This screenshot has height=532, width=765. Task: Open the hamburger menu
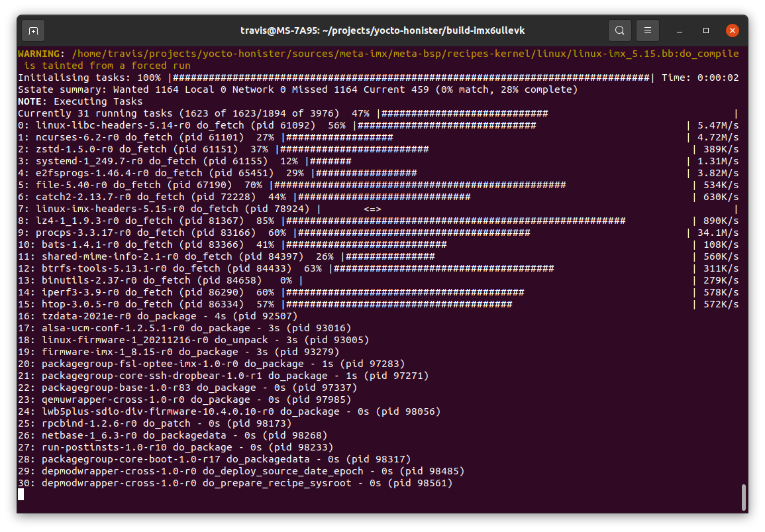pyautogui.click(x=647, y=30)
